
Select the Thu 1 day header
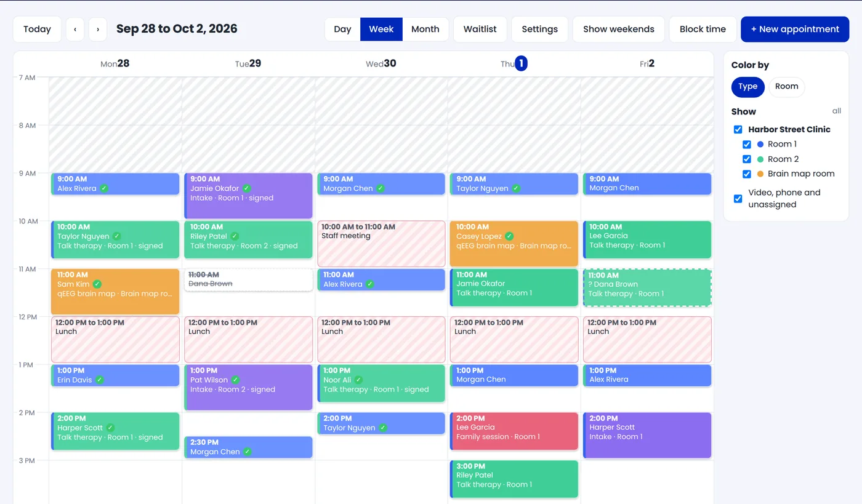(x=514, y=63)
